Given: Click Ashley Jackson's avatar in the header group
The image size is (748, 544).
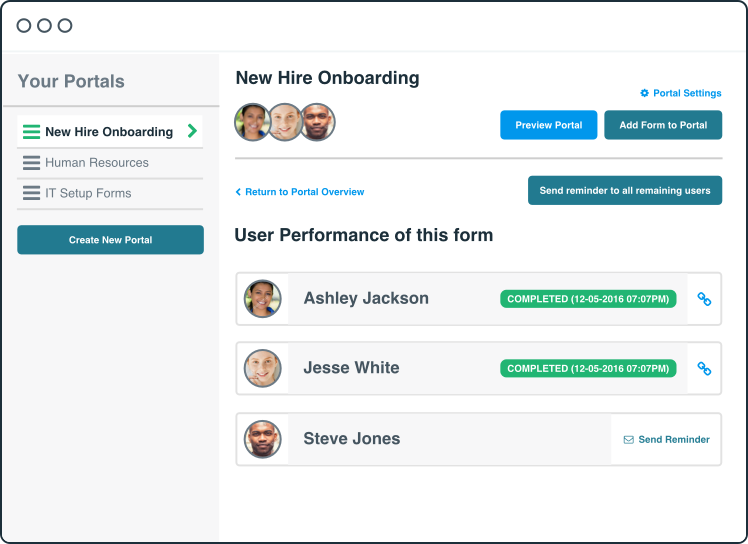Looking at the screenshot, I should (x=252, y=122).
